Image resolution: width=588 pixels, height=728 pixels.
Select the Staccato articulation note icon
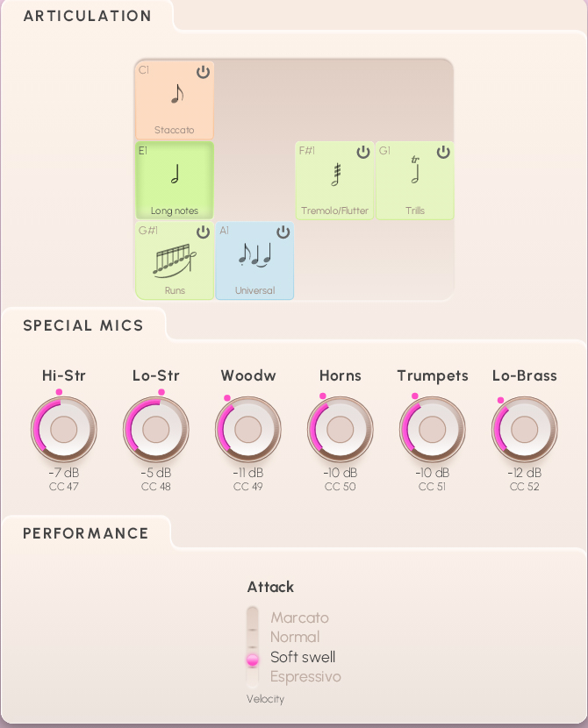[x=176, y=94]
